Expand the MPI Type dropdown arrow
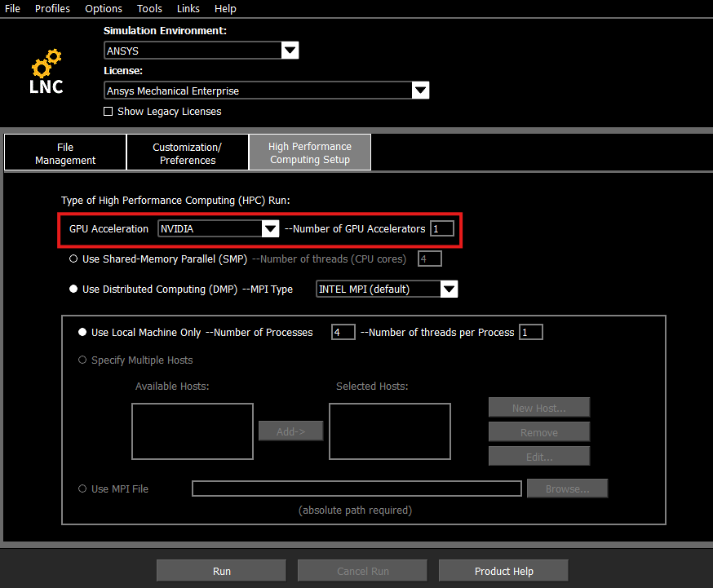The height and width of the screenshot is (588, 713). (449, 289)
